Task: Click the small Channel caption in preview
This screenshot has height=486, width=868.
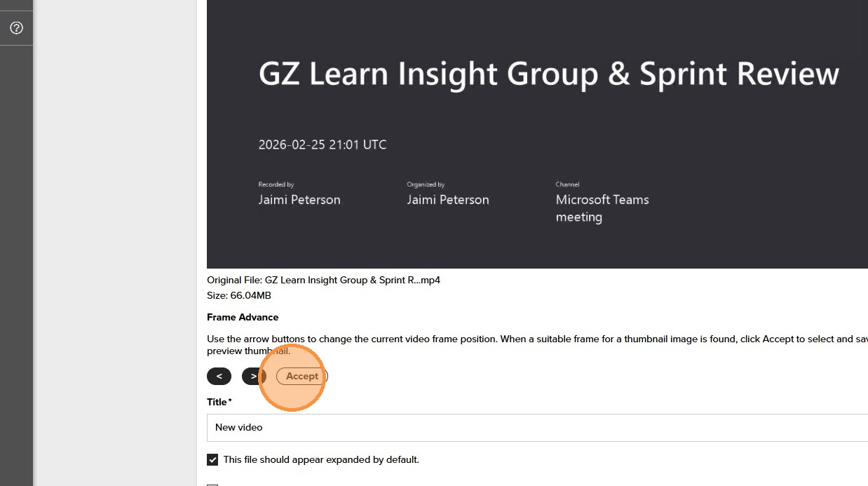Action: (567, 184)
